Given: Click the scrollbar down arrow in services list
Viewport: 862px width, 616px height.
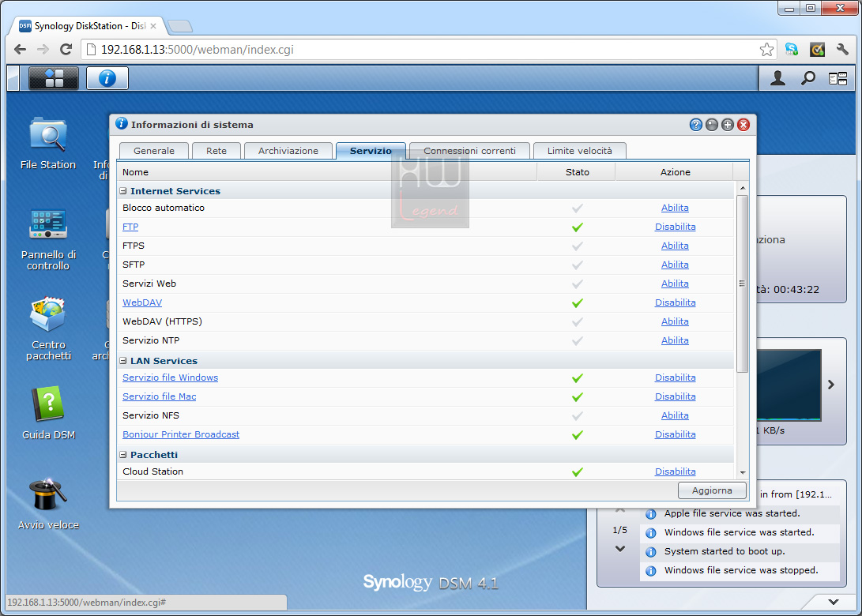Looking at the screenshot, I should 742,472.
